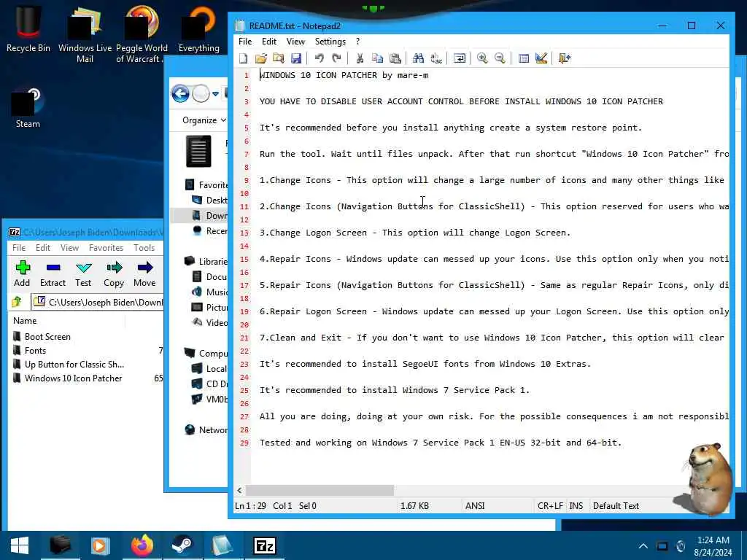Open the Recycle Bin desktop icon
This screenshot has width=747, height=560.
[x=28, y=28]
